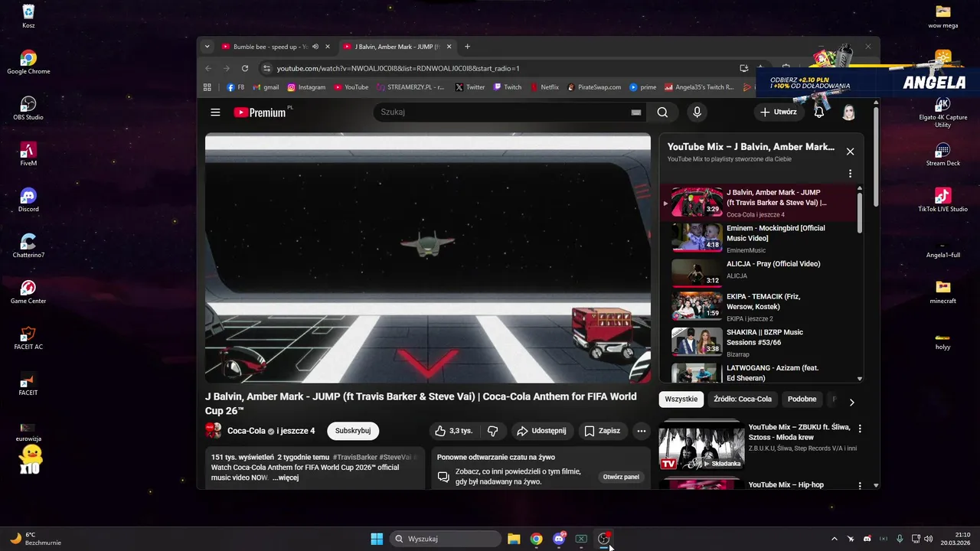980x551 pixels.
Task: Click the Utwórz create button
Action: tap(779, 112)
